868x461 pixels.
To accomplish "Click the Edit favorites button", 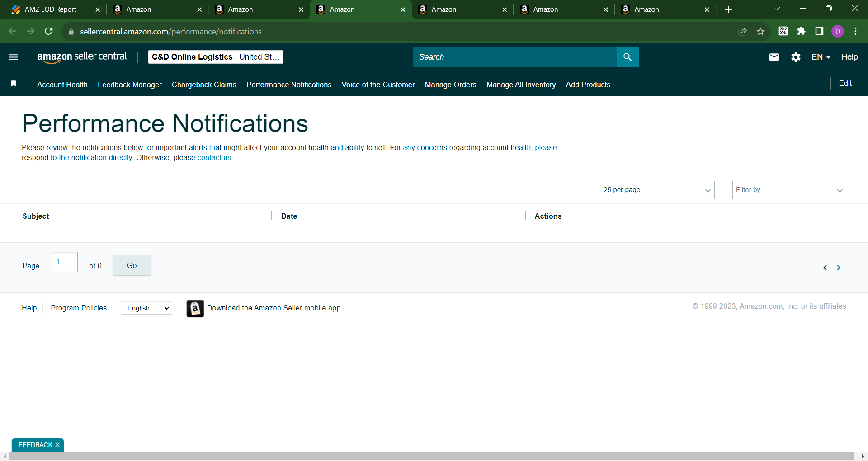I will pos(845,84).
